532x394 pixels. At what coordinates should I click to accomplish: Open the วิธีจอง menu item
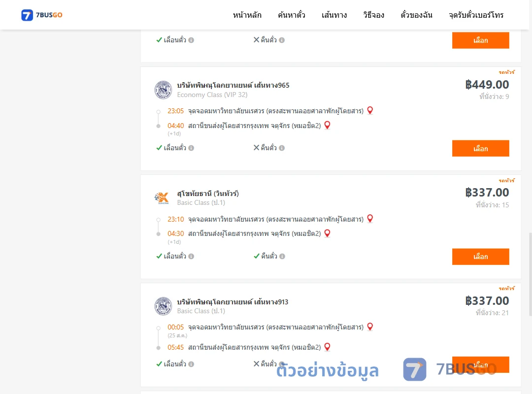[373, 15]
